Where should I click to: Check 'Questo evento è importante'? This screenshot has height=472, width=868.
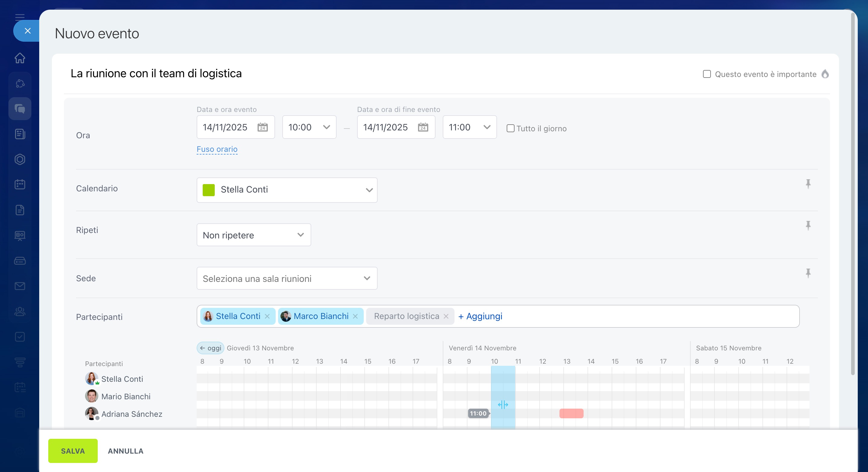(707, 74)
